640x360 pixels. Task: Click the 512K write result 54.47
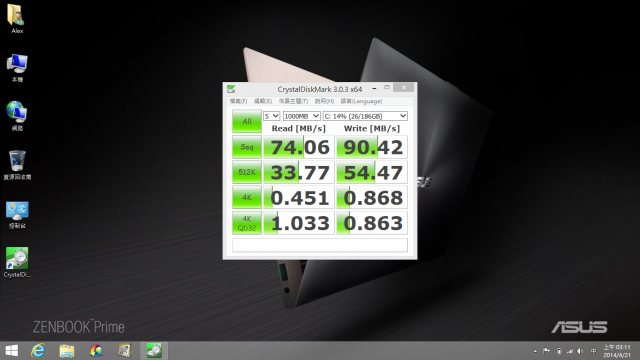(372, 172)
